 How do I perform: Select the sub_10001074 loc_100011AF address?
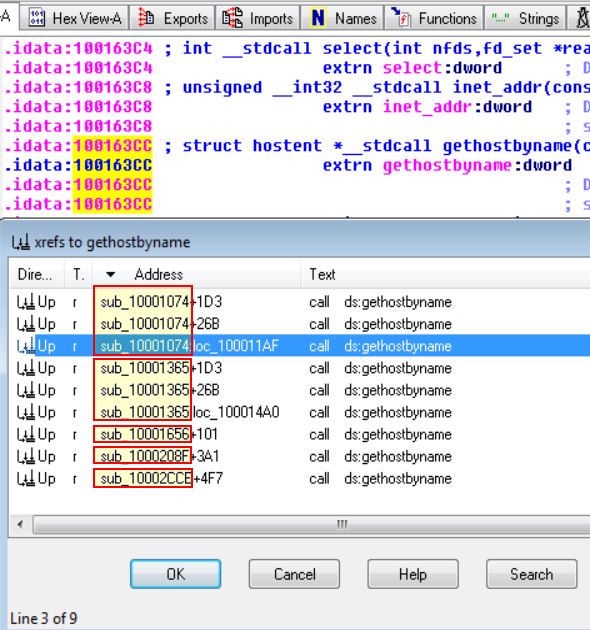pos(189,346)
